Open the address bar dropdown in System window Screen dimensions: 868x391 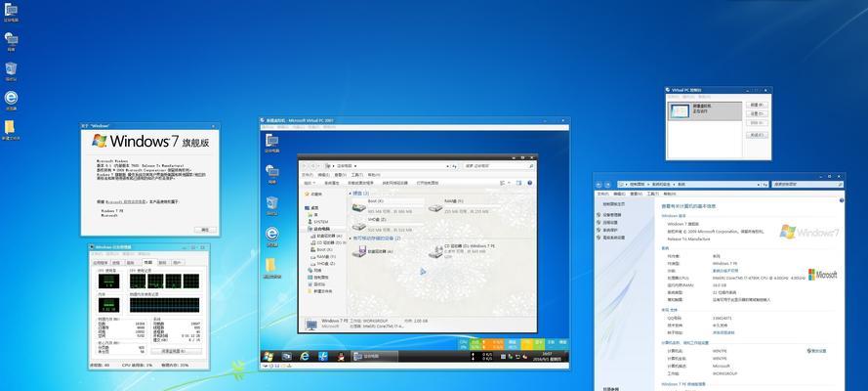click(x=758, y=185)
